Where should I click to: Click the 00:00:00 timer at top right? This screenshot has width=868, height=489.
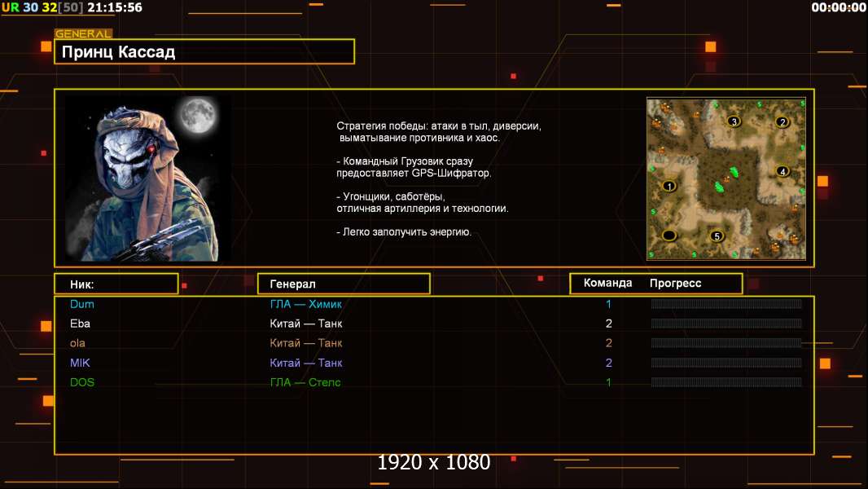click(839, 7)
